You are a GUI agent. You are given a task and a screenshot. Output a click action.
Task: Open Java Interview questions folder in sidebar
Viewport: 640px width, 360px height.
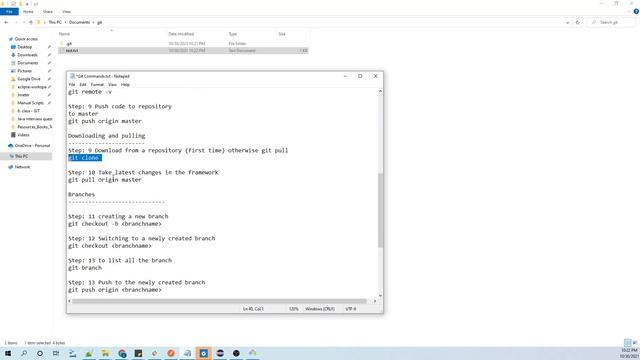tap(34, 119)
